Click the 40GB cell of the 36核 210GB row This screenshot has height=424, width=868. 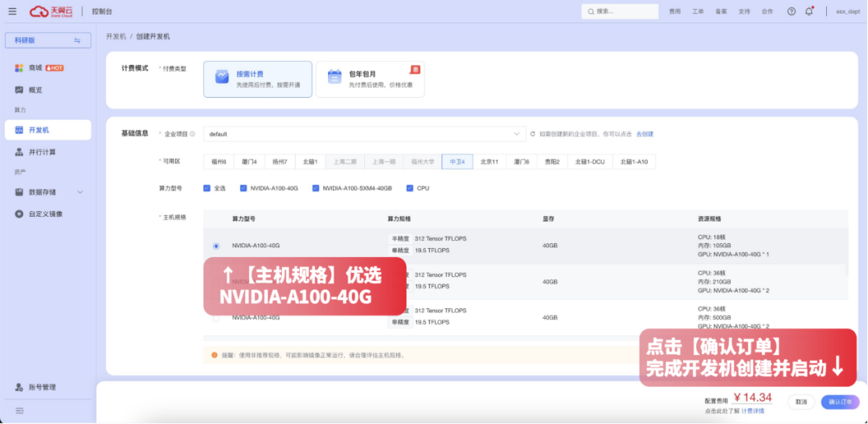tap(550, 282)
